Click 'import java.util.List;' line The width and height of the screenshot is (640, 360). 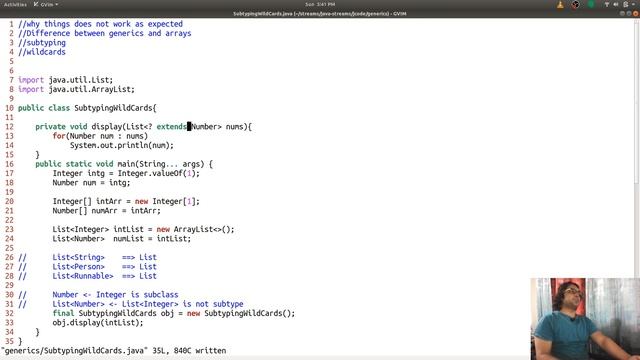coord(65,80)
